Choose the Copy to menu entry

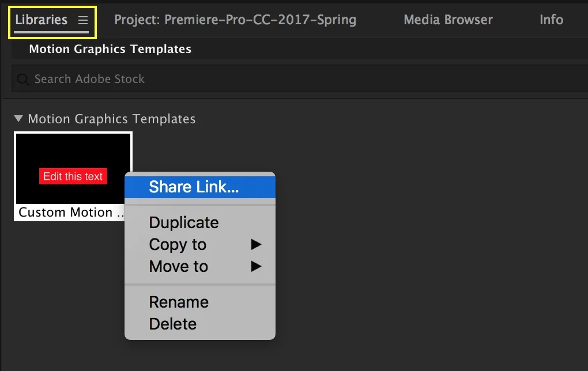coord(178,245)
